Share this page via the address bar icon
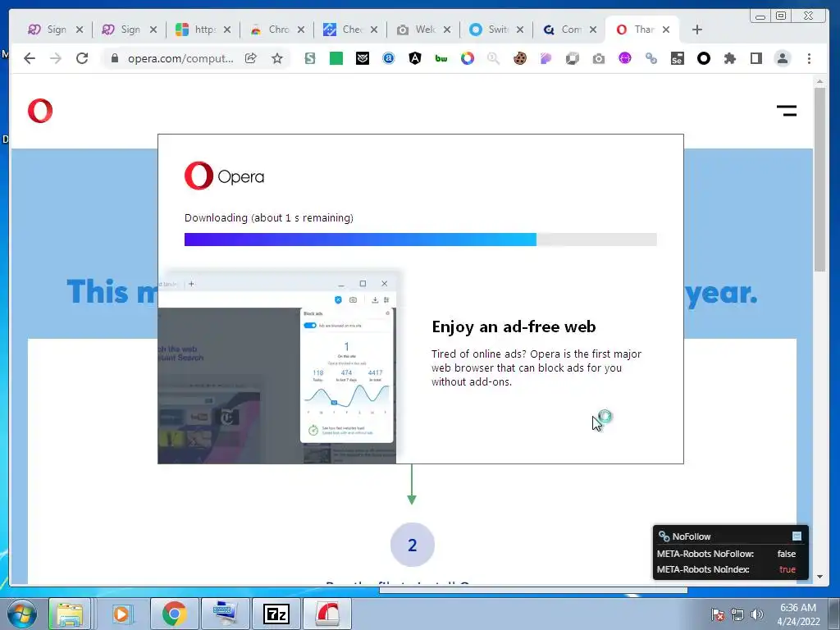 coord(251,58)
